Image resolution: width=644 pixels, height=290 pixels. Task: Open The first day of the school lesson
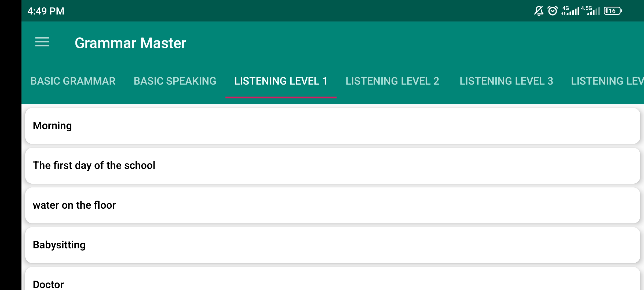pyautogui.click(x=333, y=166)
